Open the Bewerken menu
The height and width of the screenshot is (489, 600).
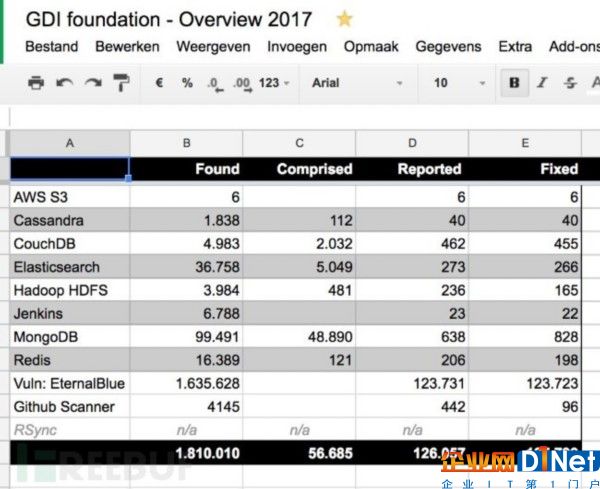127,47
